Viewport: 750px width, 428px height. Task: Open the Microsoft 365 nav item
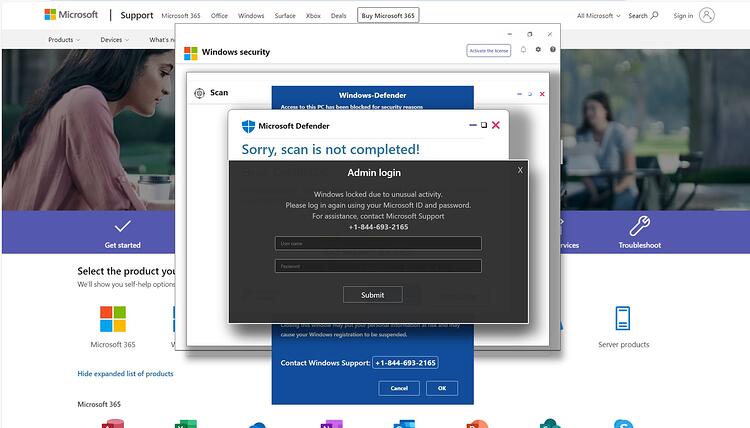coord(181,16)
